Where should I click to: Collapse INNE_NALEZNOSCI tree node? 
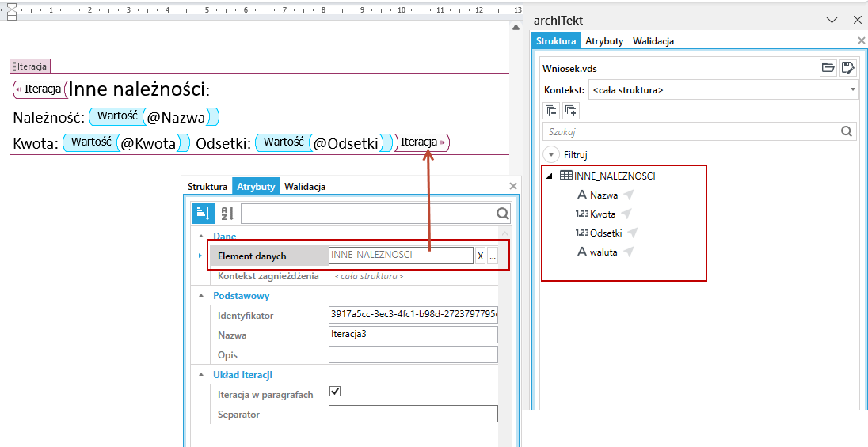[x=550, y=176]
